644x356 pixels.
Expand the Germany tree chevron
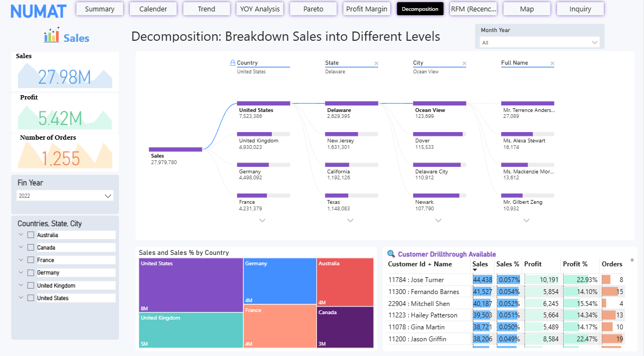pos(21,272)
